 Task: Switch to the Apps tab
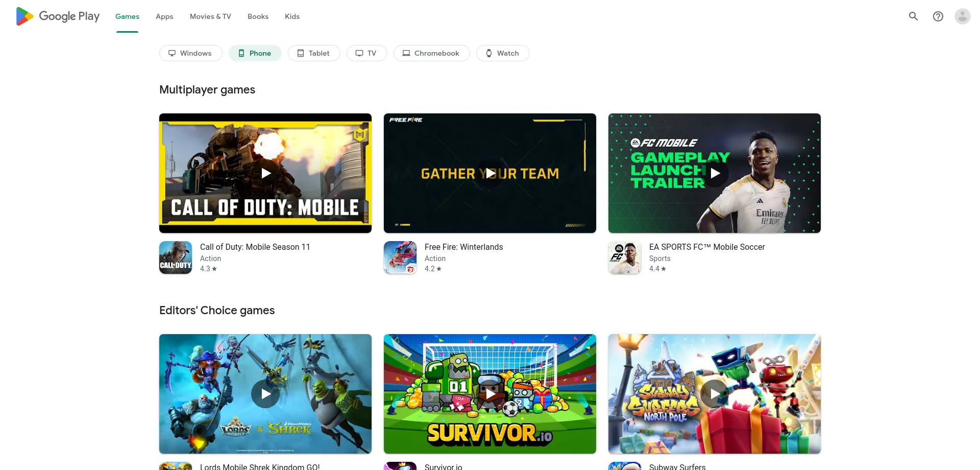coord(164,16)
